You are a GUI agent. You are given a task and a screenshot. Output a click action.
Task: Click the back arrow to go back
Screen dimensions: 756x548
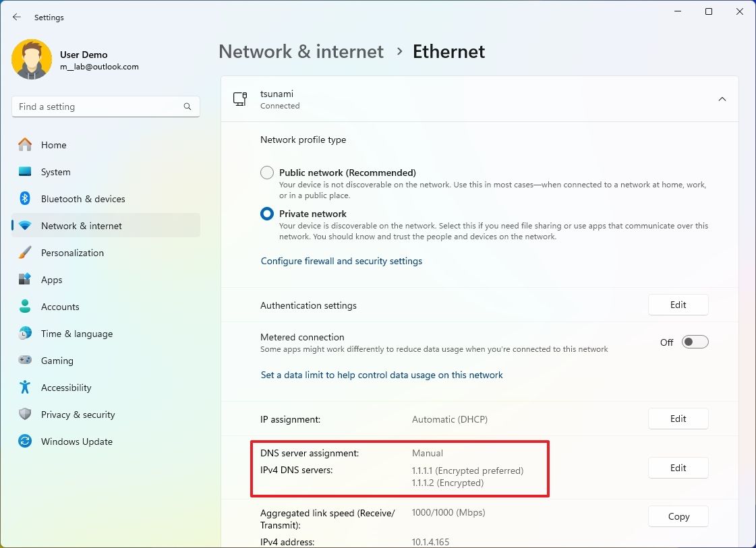[16, 17]
